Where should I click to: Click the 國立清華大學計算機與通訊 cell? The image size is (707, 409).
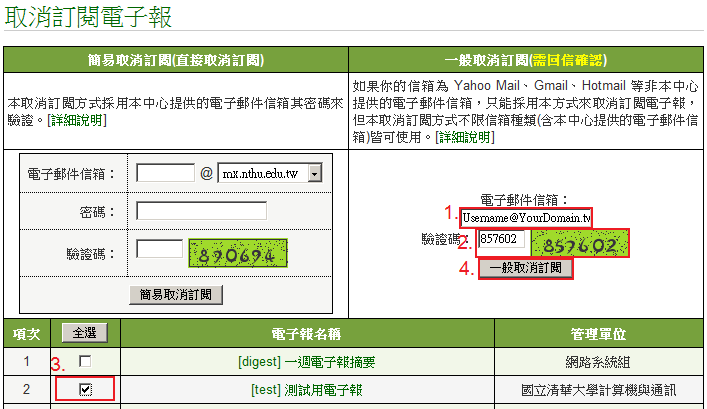(598, 389)
